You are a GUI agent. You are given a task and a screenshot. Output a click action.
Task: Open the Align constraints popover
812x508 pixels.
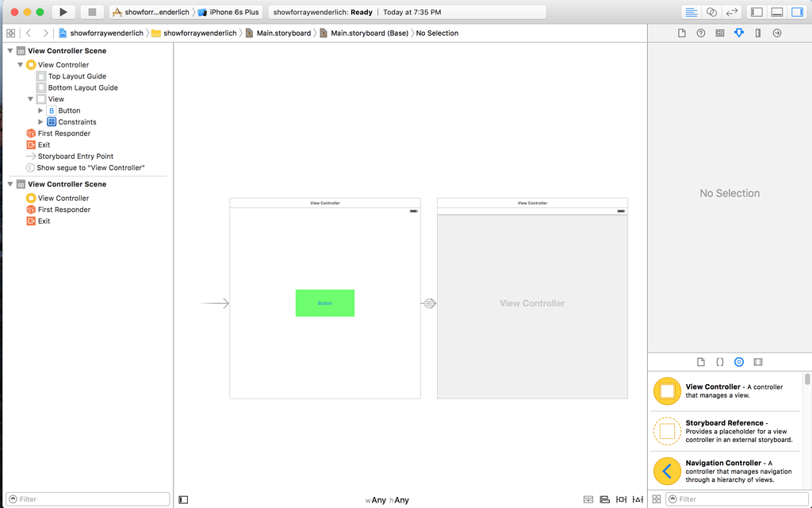[x=604, y=498]
